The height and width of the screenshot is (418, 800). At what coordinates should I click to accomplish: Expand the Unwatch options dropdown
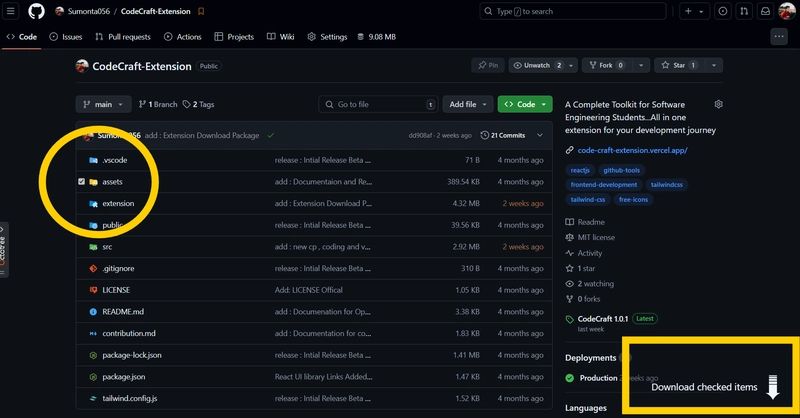[x=571, y=65]
